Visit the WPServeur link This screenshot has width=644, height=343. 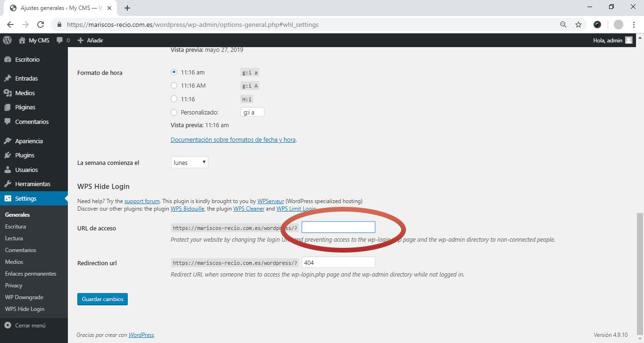click(x=271, y=201)
